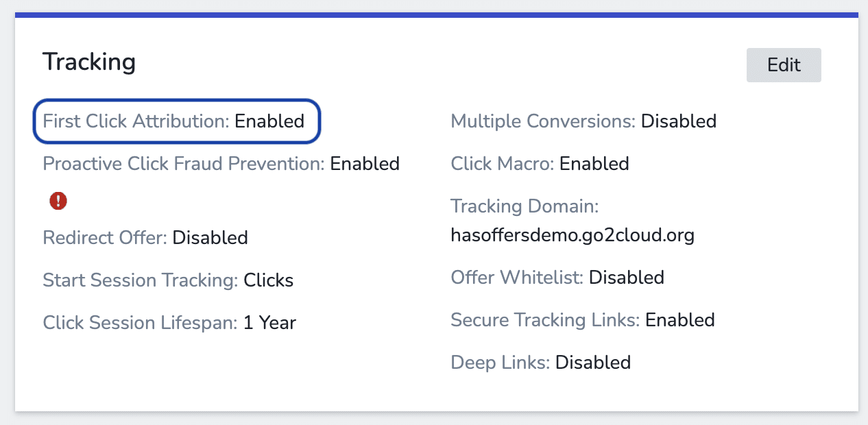Viewport: 868px width, 425px height.
Task: Click the Enabled value next to First Click Attribution
Action: [x=270, y=121]
